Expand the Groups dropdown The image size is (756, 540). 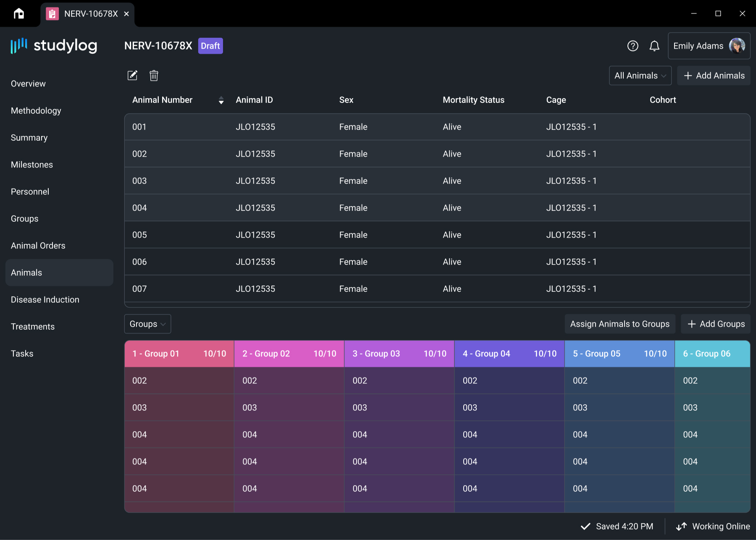[x=147, y=324]
